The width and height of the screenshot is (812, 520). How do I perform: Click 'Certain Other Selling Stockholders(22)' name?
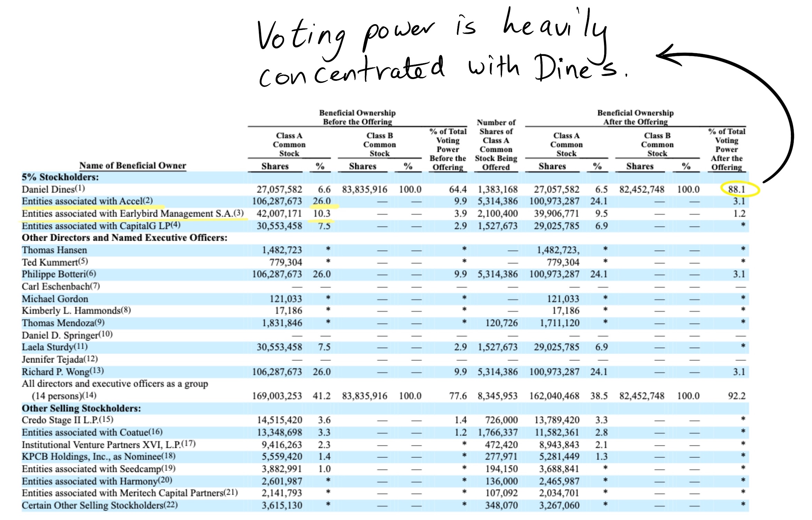[x=100, y=505]
